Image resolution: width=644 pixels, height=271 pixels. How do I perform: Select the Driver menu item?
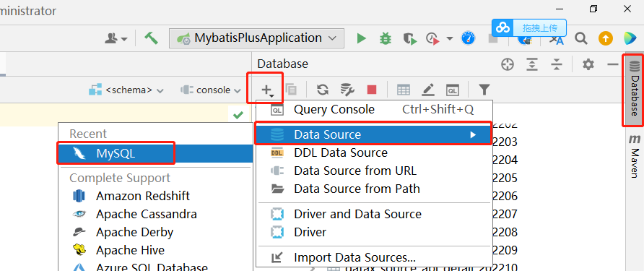[x=374, y=232]
